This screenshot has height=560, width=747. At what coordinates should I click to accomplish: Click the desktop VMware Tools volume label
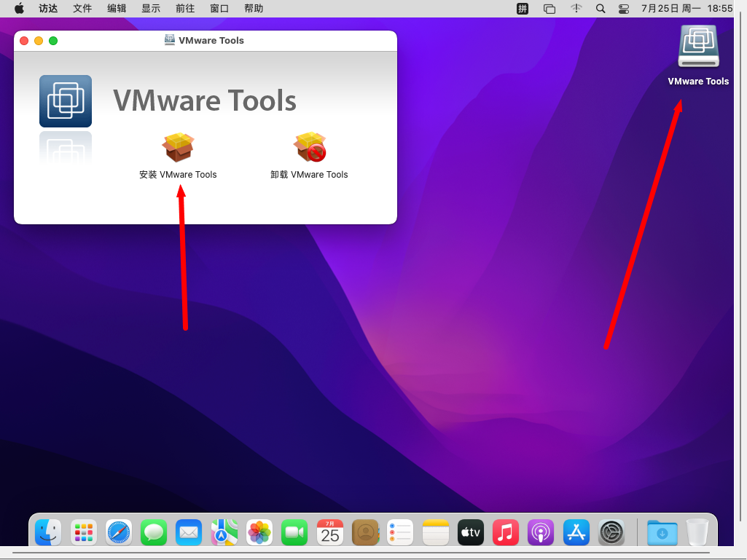click(698, 82)
